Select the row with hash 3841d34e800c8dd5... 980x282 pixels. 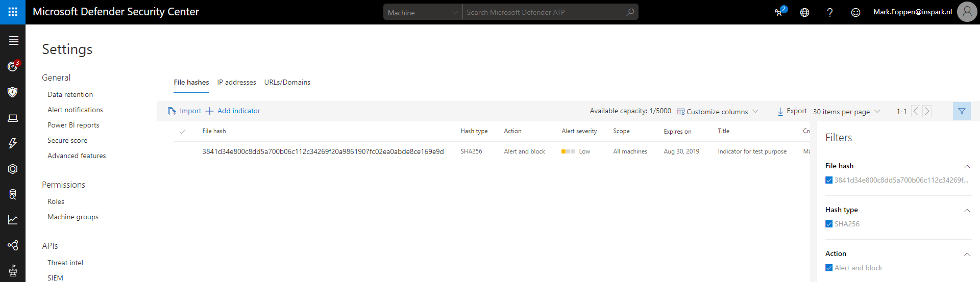[x=492, y=151]
